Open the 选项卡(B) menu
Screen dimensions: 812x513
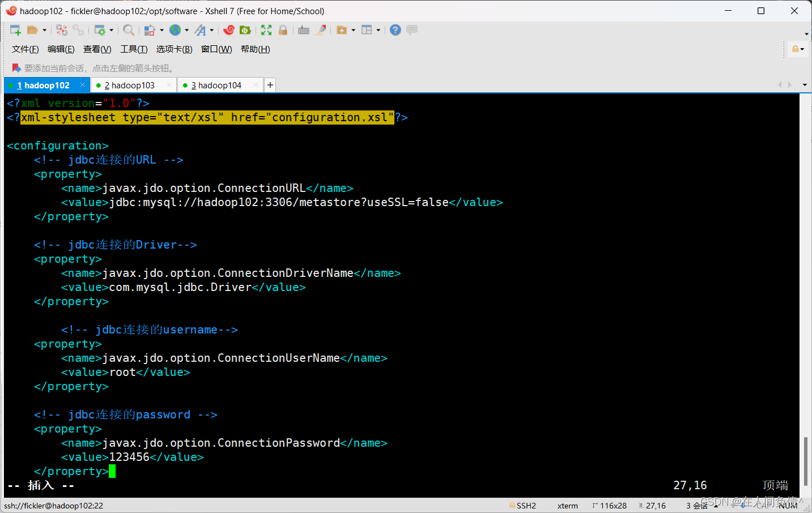click(x=175, y=49)
